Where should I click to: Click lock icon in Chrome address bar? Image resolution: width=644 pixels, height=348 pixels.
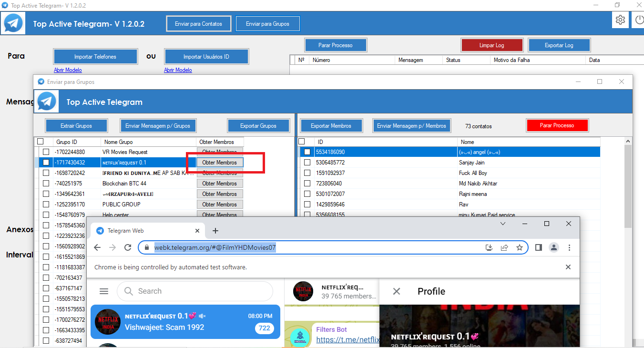pyautogui.click(x=147, y=247)
